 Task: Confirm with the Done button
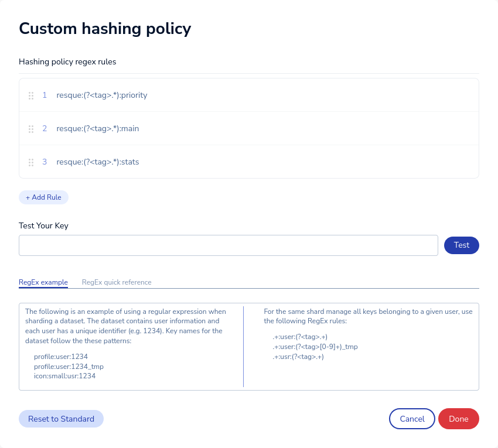pos(459,419)
